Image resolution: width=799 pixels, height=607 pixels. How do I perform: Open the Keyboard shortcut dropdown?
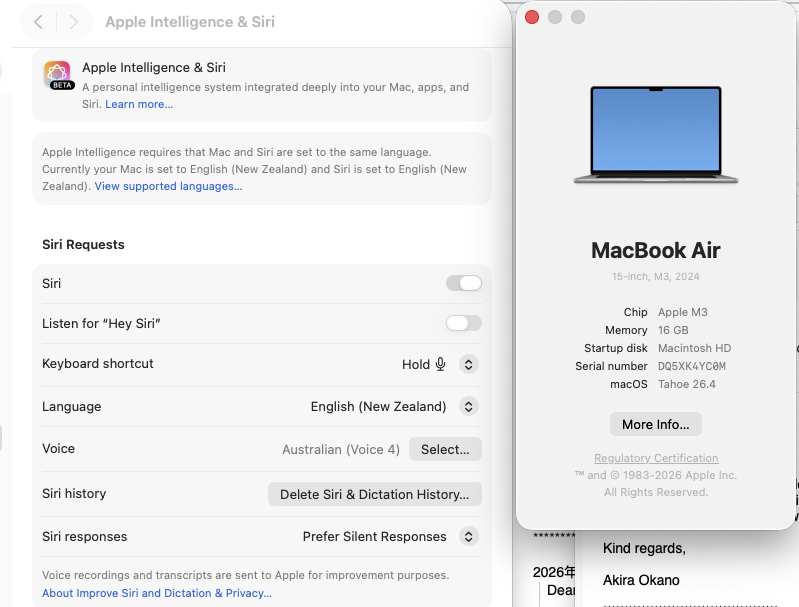click(x=468, y=364)
